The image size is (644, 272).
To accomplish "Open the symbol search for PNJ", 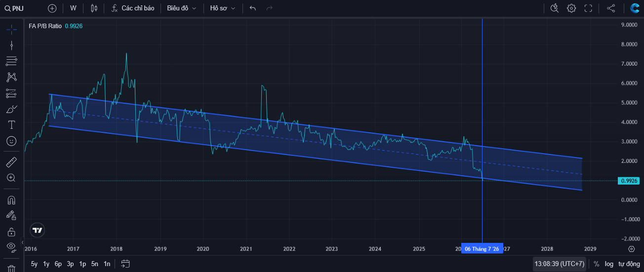I will [x=15, y=8].
